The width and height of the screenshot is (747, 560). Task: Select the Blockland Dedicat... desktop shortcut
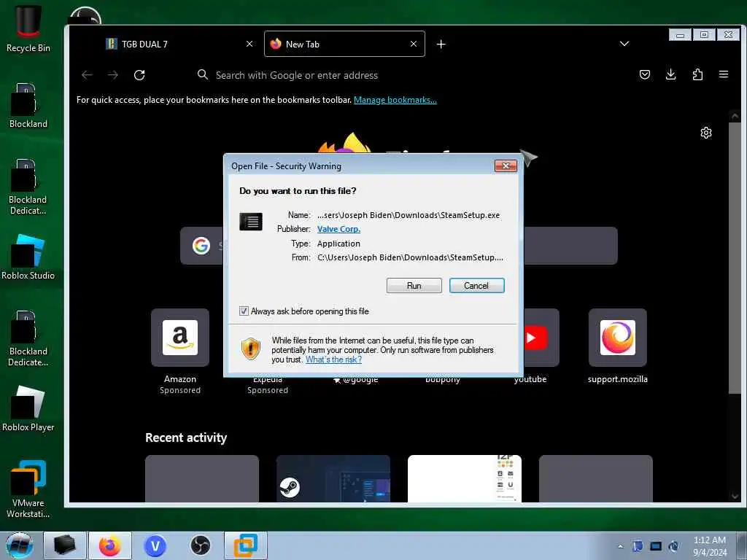click(x=28, y=187)
